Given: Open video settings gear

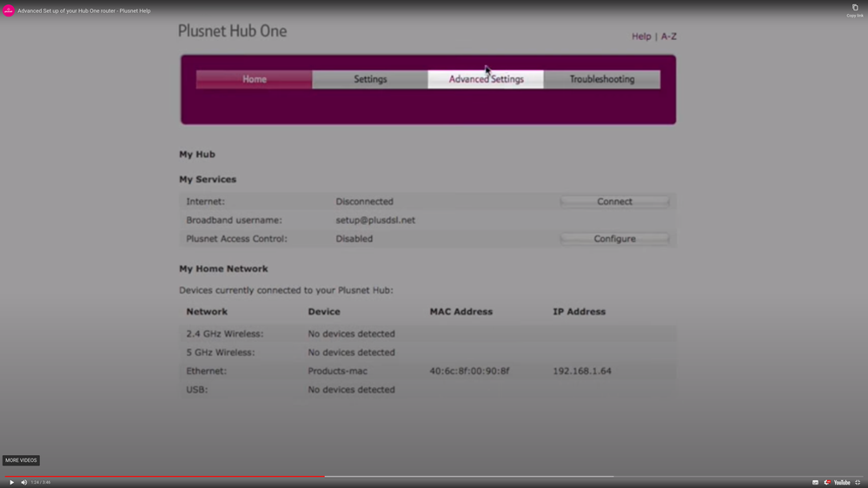Looking at the screenshot, I should coord(827,482).
